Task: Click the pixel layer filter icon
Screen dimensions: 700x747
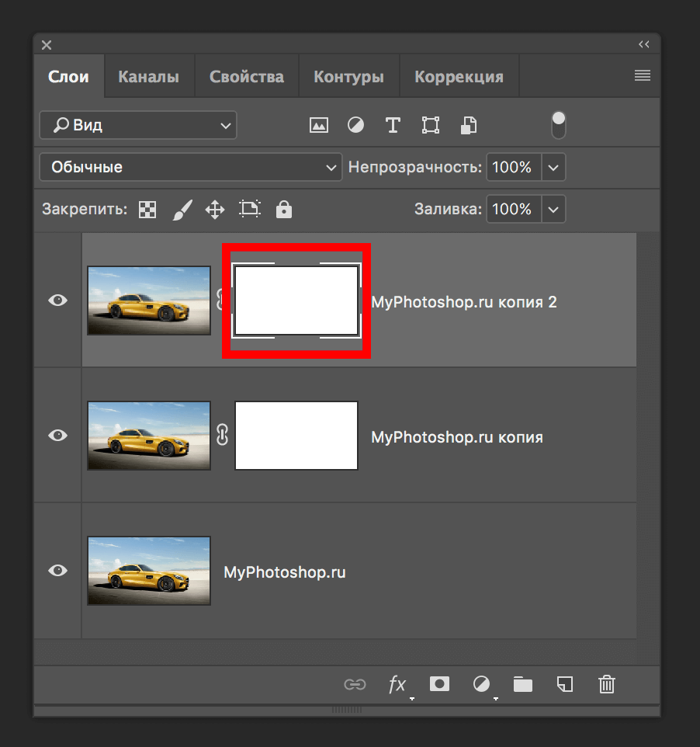Action: pos(318,125)
